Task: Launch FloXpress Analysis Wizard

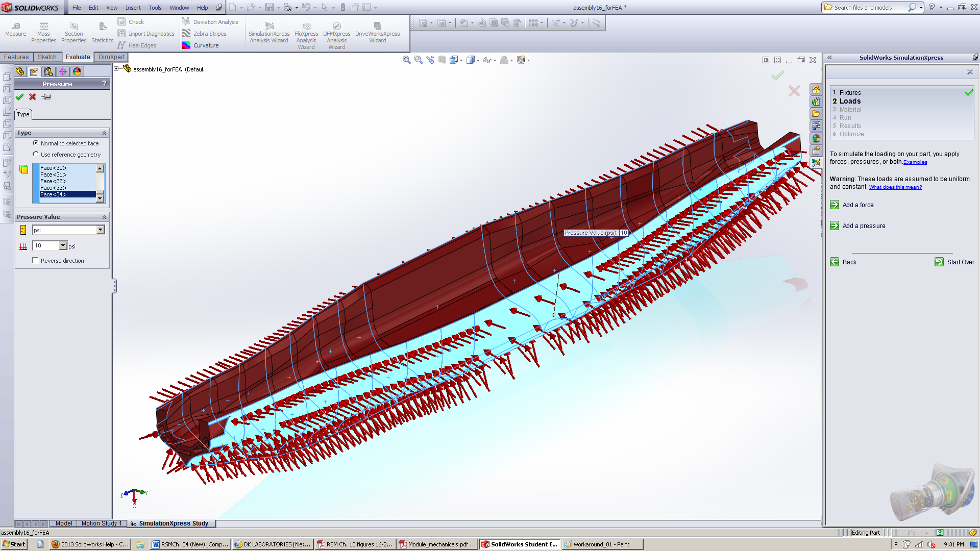Action: tap(306, 36)
